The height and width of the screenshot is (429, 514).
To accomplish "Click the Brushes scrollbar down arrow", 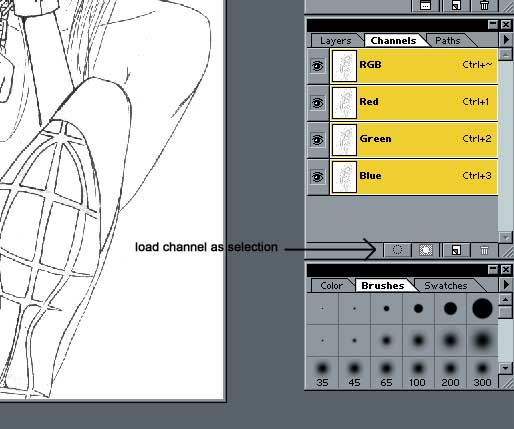I will pyautogui.click(x=505, y=368).
